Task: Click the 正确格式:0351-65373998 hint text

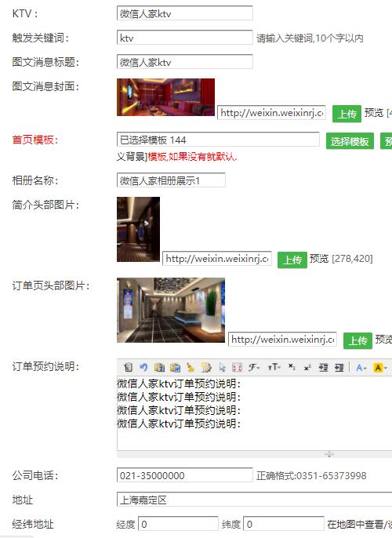Action: tap(311, 475)
